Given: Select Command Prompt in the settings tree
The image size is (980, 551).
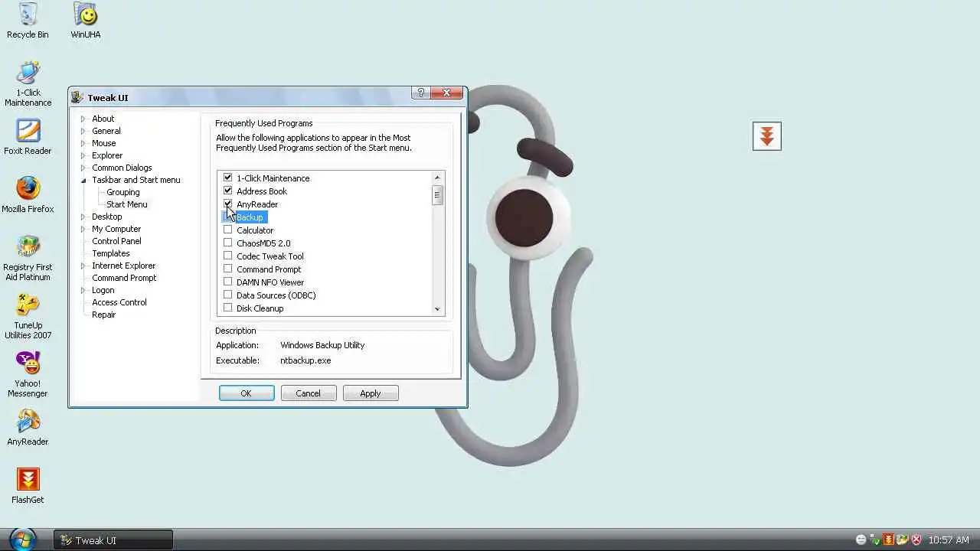Looking at the screenshot, I should point(124,278).
